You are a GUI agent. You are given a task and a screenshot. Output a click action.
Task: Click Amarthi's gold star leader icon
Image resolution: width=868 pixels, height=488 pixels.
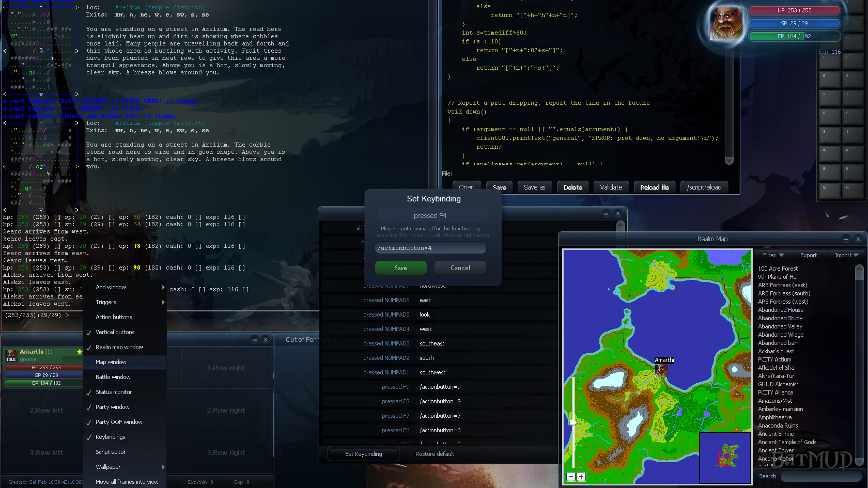point(80,352)
